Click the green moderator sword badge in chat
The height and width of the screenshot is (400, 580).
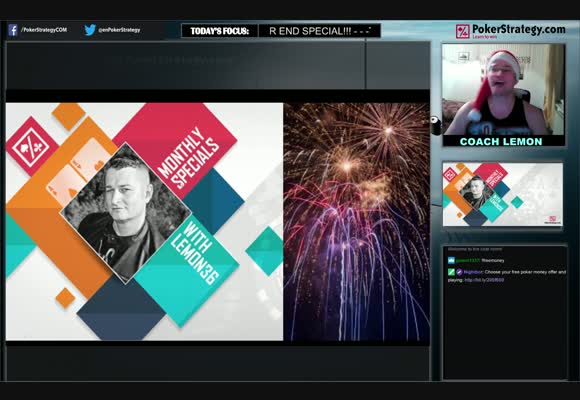[x=451, y=272]
